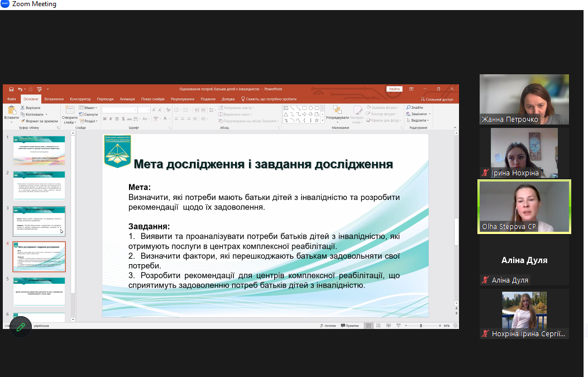The height and width of the screenshot is (377, 588).
Task: Click zoom in plus button
Action: pyautogui.click(x=440, y=326)
